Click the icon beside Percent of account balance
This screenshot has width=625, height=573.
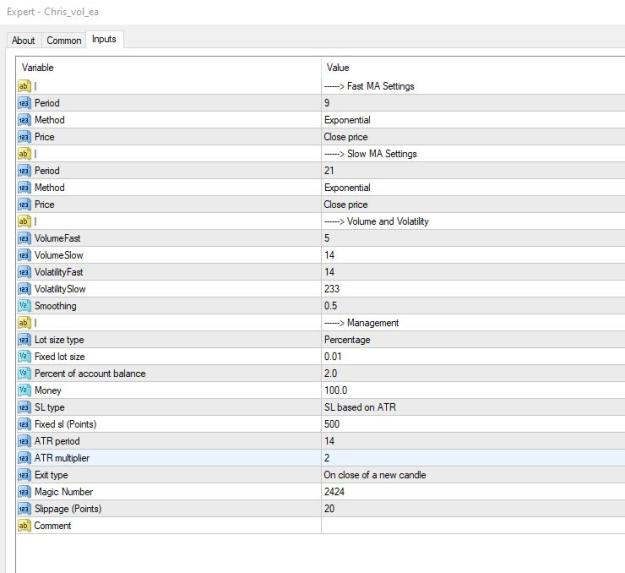pyautogui.click(x=24, y=373)
